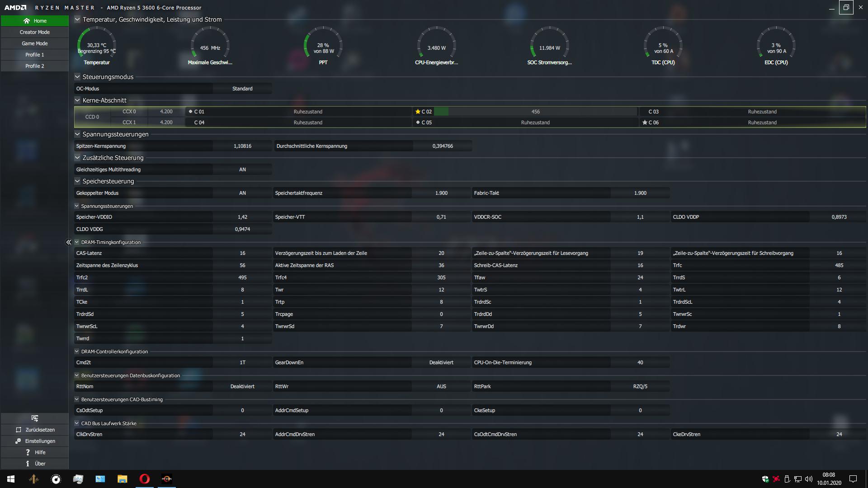This screenshot has height=488, width=868.
Task: Click the Temperatur gauge
Action: 97,46
